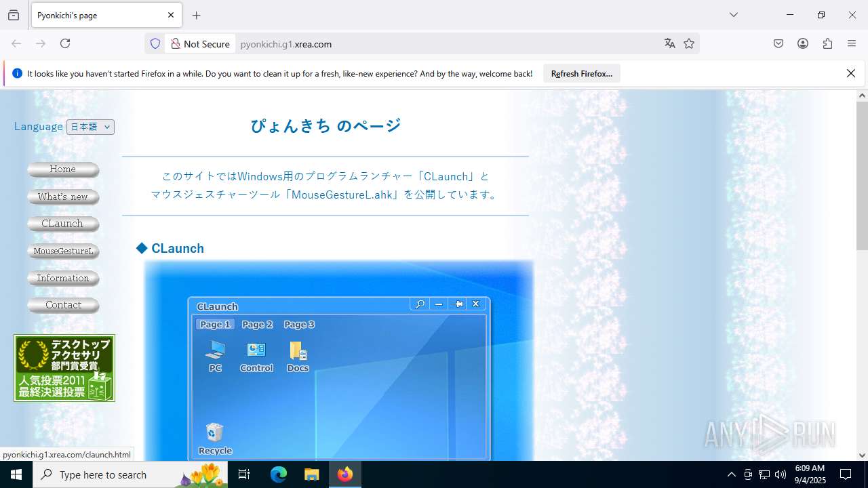
Task: Open the Firefox account icon
Action: [803, 43]
